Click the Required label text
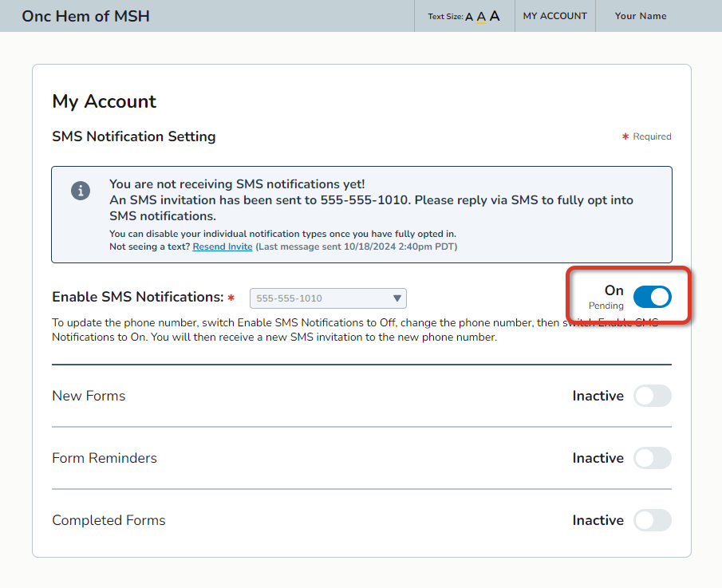 (652, 136)
